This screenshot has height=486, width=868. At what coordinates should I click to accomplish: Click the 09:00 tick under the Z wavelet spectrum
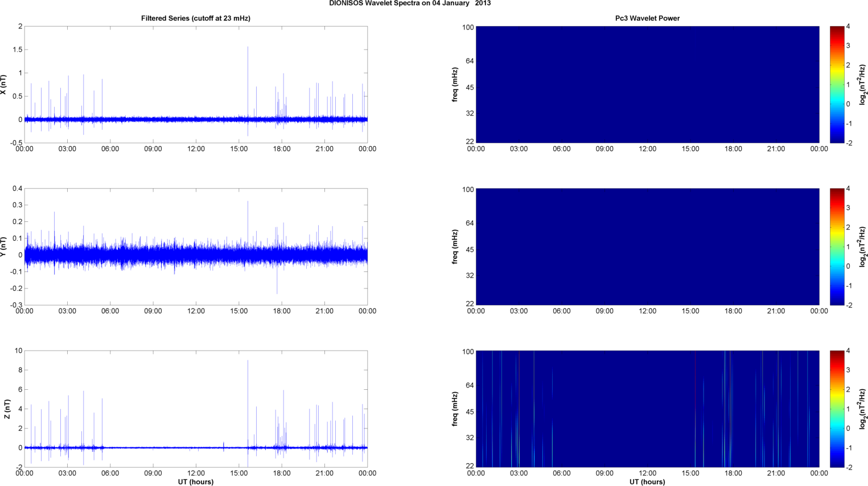point(604,473)
